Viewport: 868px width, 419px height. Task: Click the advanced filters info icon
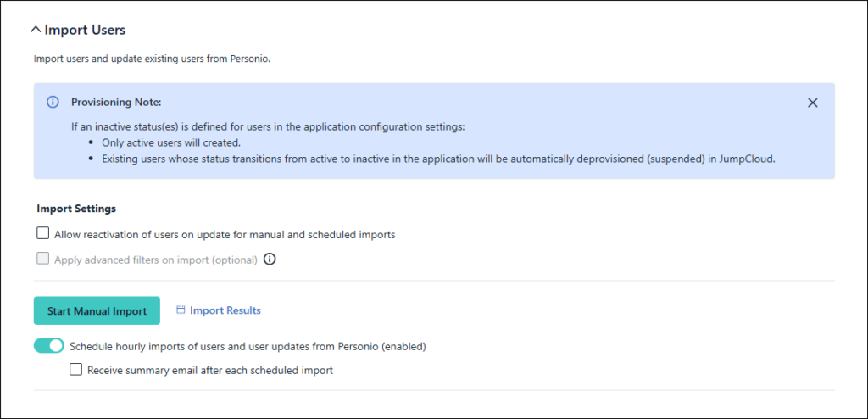pos(270,260)
